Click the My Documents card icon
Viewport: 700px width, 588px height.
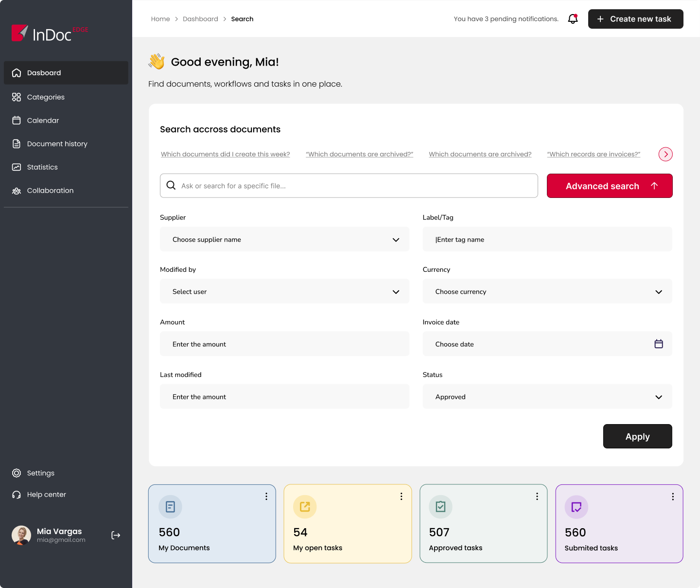170,507
